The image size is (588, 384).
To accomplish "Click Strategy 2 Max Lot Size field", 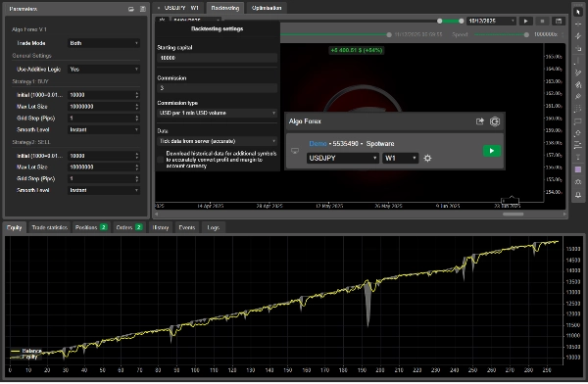I will pyautogui.click(x=104, y=168).
